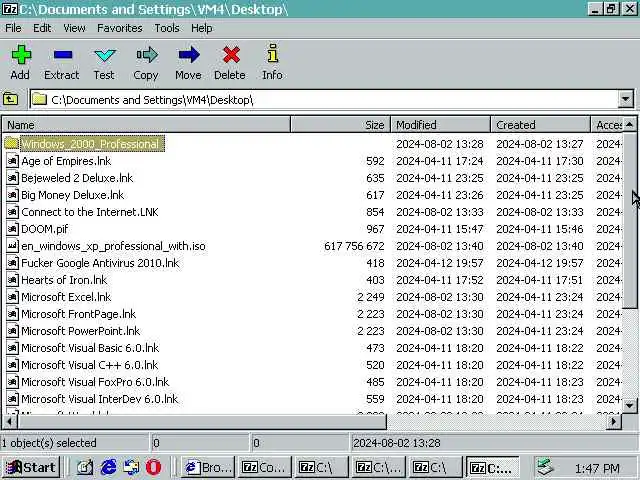Click the vertical scrollbar thumb

(x=629, y=220)
